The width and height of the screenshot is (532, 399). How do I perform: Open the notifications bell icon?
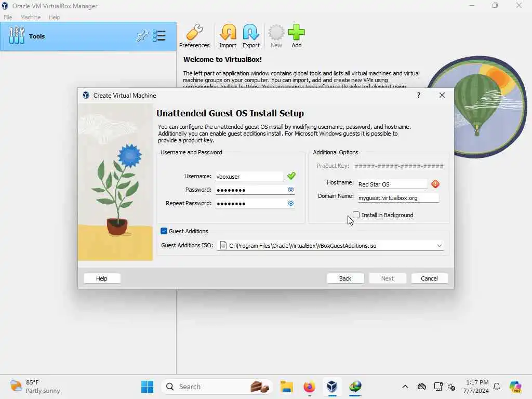coord(497,387)
